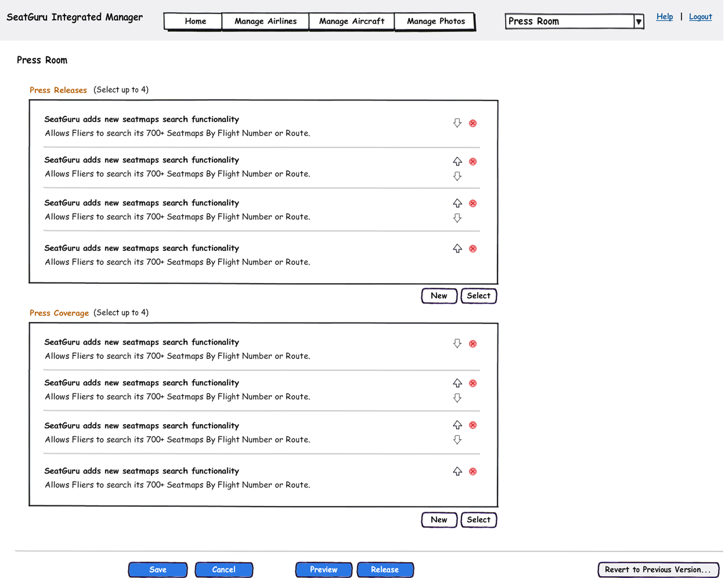The image size is (728, 578).
Task: Move first Press Coverage item down
Action: coord(457,344)
